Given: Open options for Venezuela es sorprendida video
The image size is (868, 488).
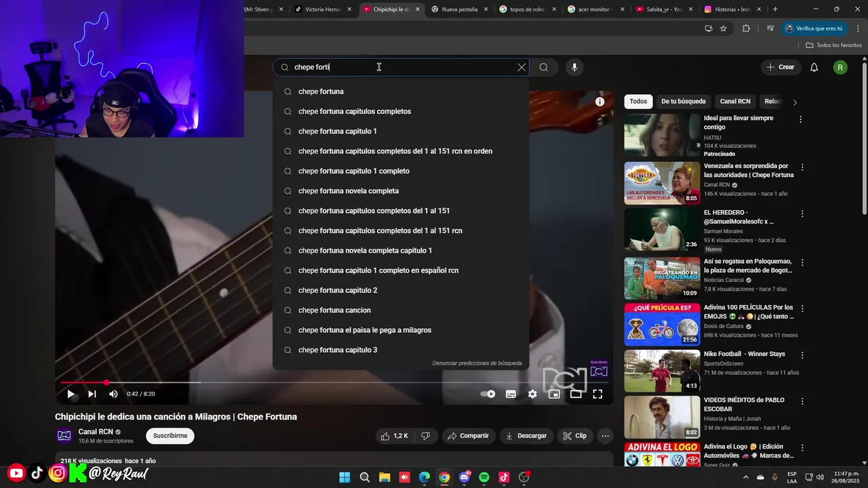Looking at the screenshot, I should pos(802,167).
